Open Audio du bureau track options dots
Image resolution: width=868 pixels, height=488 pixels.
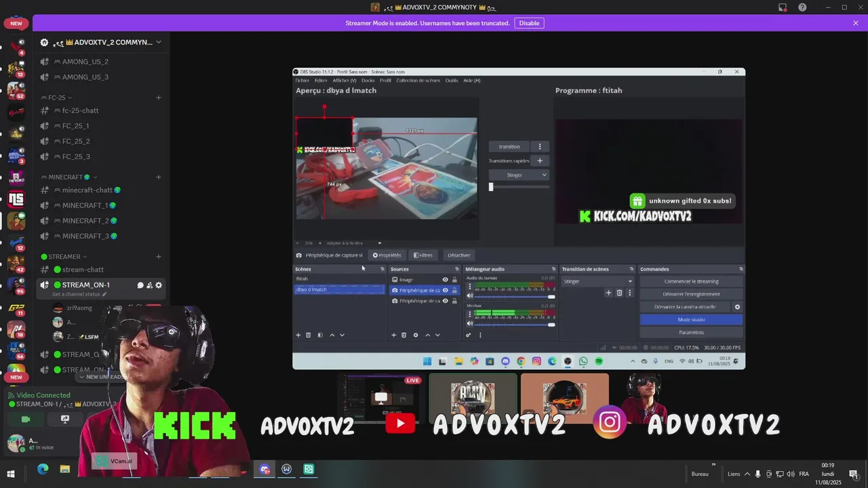click(x=469, y=287)
